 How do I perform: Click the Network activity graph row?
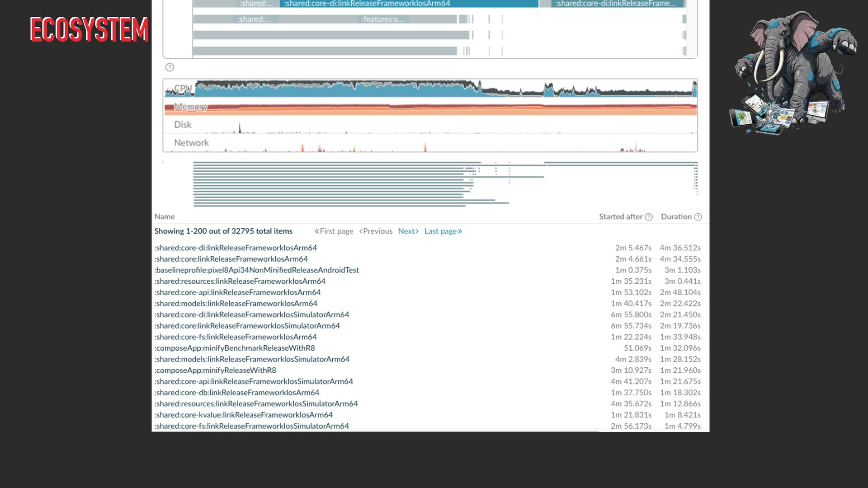[x=429, y=144]
